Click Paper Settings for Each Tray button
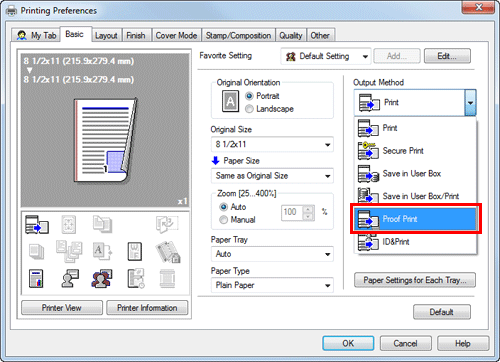Screen dimensions: 500x362 [415, 280]
